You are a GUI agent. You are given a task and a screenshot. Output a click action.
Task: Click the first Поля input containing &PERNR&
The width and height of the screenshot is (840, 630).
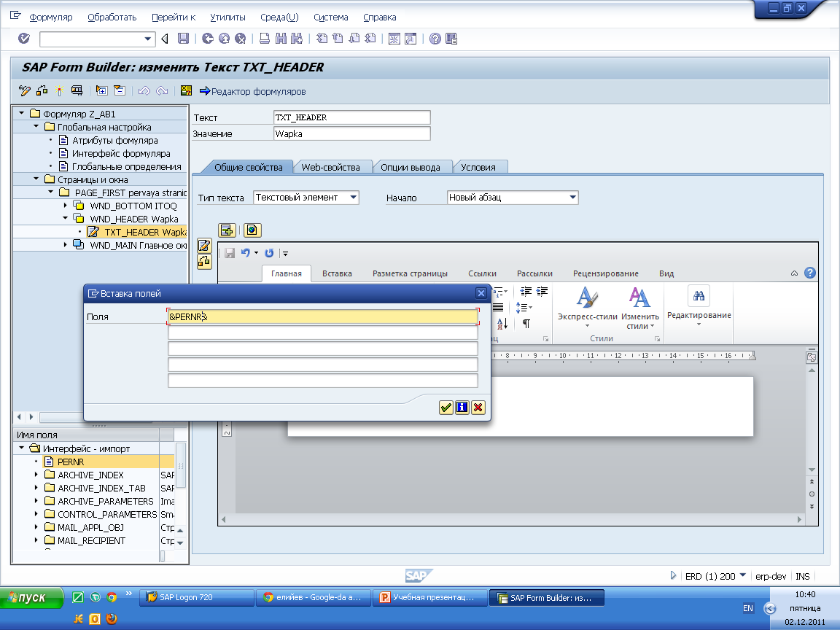tap(322, 316)
